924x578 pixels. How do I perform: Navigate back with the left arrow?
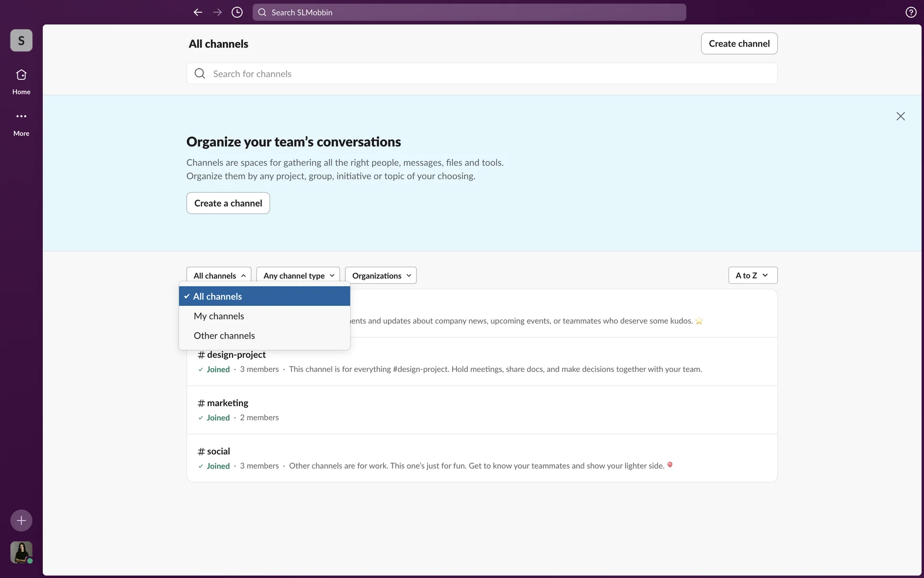click(x=198, y=13)
